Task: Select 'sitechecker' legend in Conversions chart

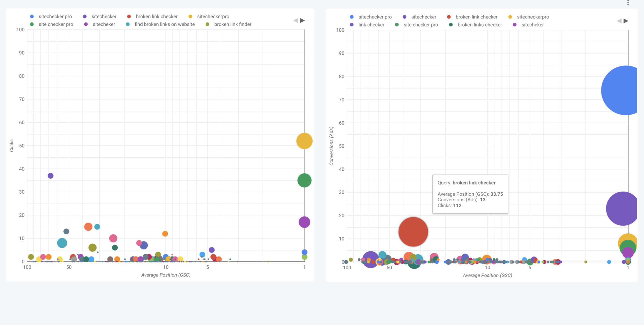Action: pyautogui.click(x=420, y=17)
